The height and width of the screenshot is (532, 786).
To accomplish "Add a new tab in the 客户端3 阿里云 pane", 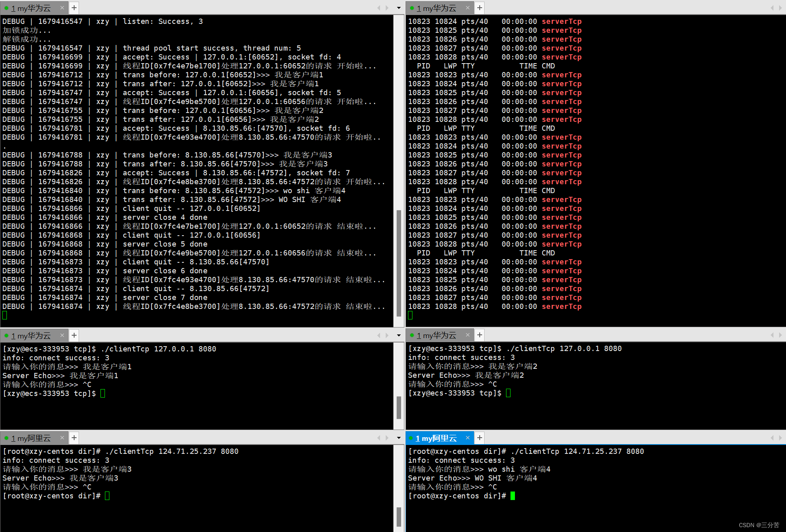I will pos(74,438).
